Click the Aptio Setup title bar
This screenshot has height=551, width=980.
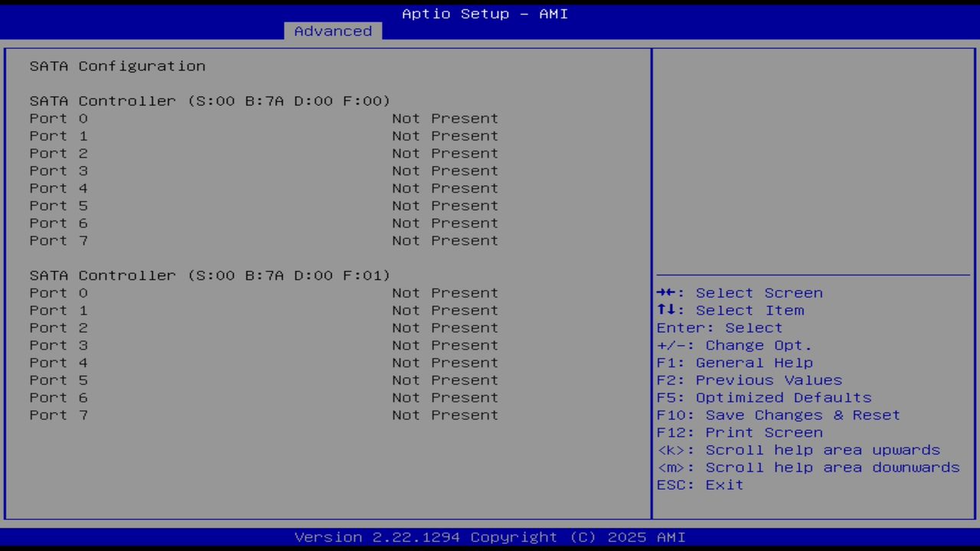tap(484, 13)
